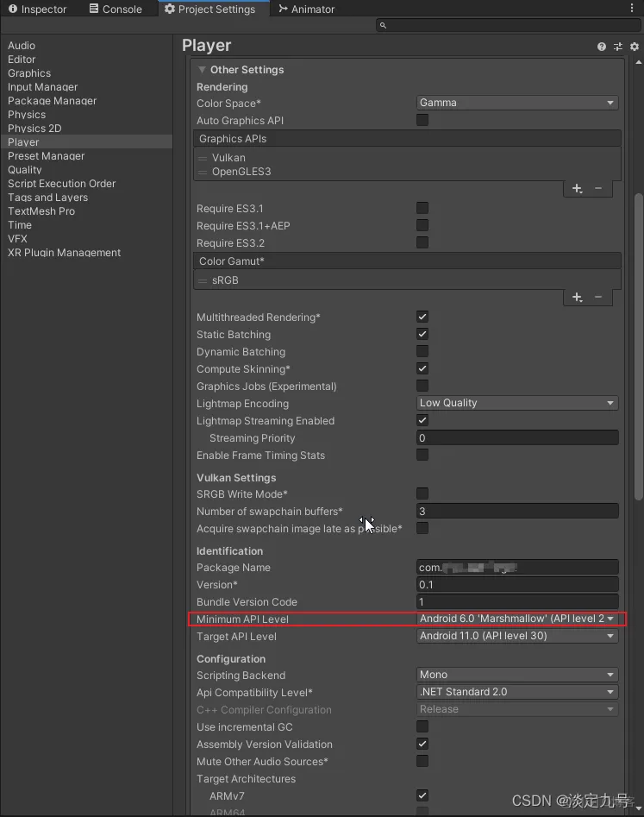Screen dimensions: 644x817
Task: Collapse the Other Settings section
Action: pyautogui.click(x=202, y=70)
